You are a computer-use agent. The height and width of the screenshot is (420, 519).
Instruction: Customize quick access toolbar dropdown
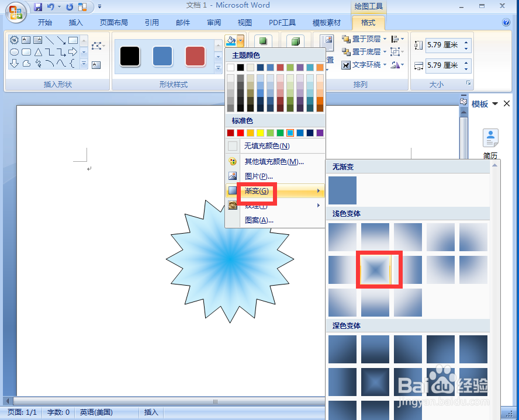point(99,6)
